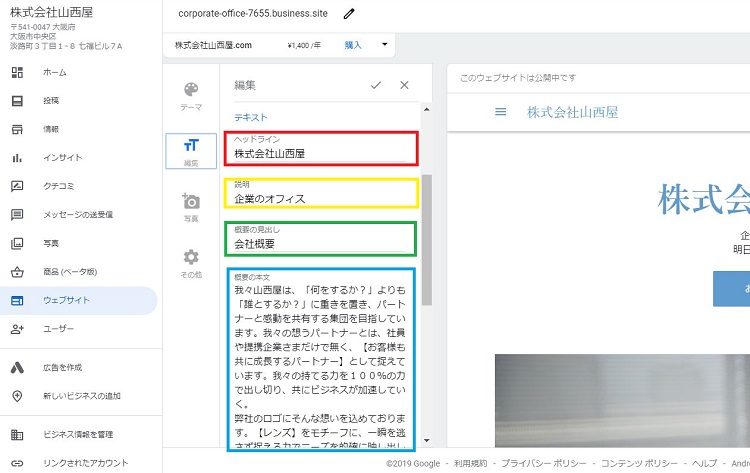Open the ヘルプ footer link

pos(704,463)
